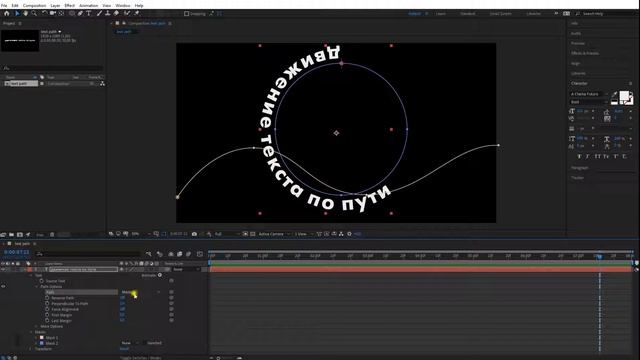This screenshot has width=640, height=360.
Task: Select the Pan Behind anchor point tool
Action: coord(61,13)
